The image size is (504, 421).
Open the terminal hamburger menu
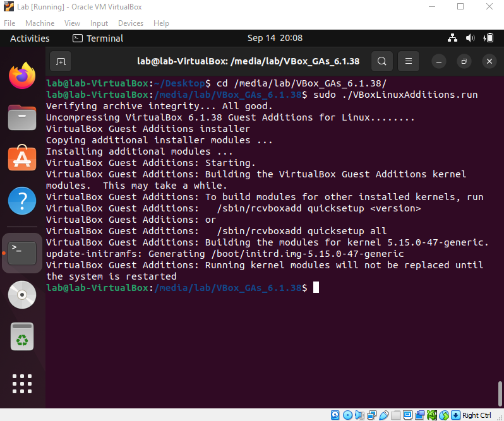pos(409,61)
